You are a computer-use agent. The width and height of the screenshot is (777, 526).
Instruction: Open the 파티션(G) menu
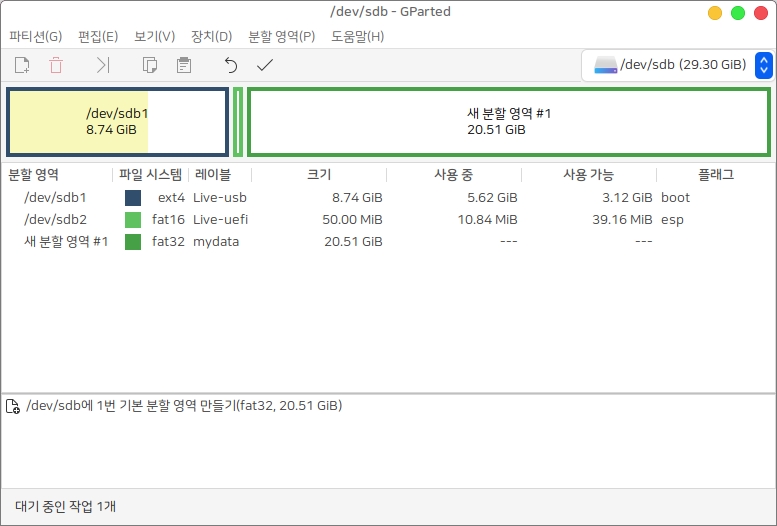tap(35, 36)
